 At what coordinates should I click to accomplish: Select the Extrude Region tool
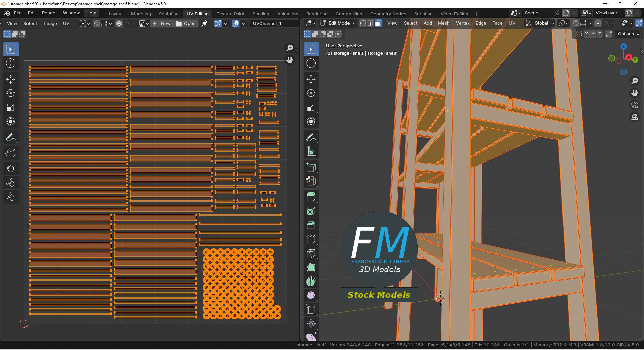pos(311,197)
